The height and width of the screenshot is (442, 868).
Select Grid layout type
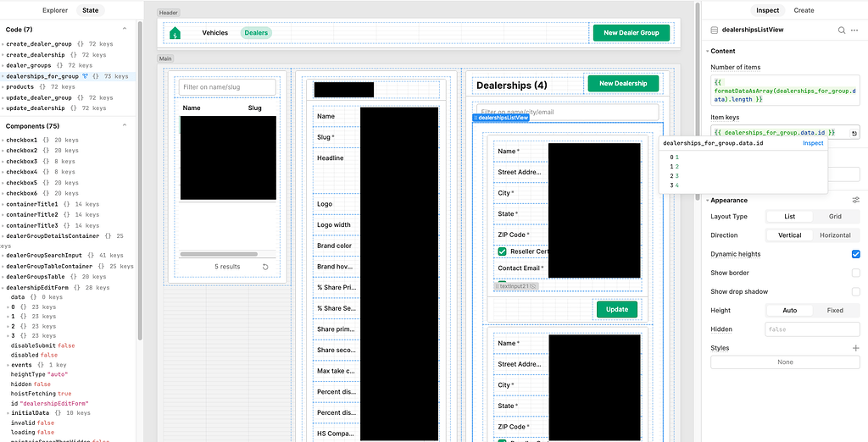coord(835,217)
